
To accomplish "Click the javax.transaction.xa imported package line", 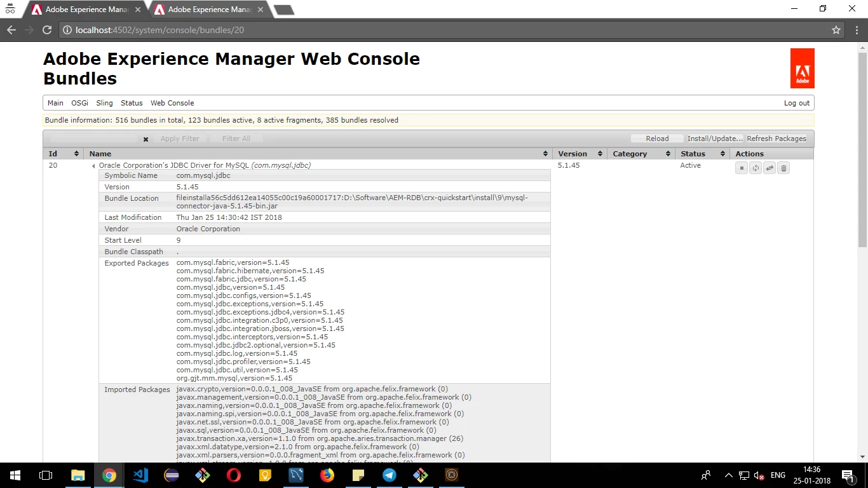I will point(320,438).
